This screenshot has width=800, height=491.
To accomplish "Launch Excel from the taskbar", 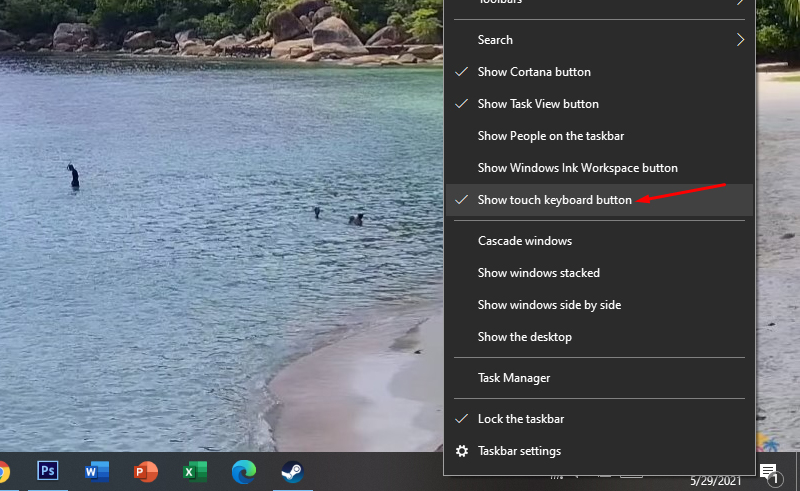I will (x=195, y=471).
